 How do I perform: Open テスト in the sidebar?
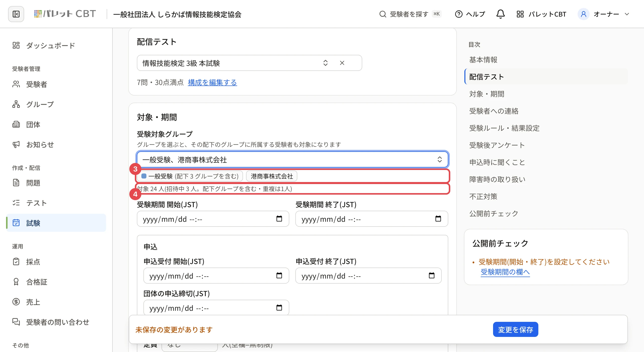coord(56,203)
